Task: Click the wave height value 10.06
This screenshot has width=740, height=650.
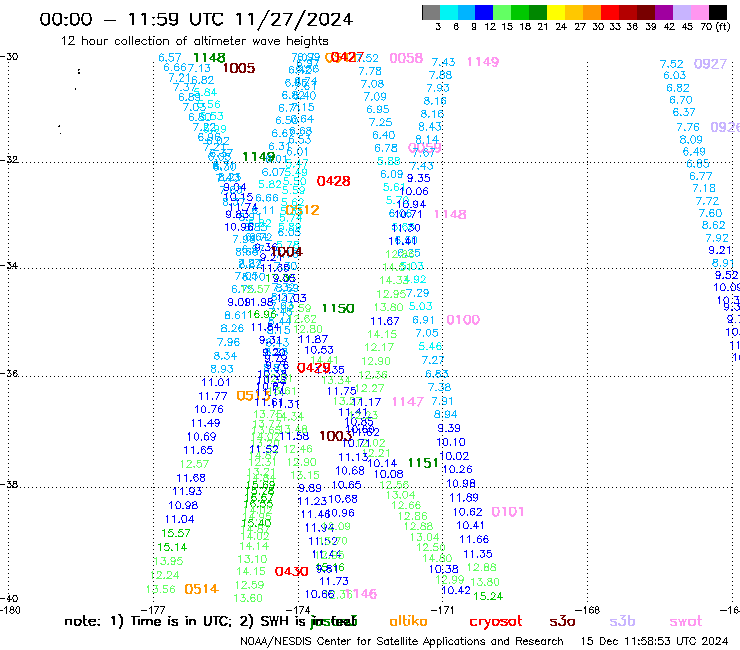Action: (x=414, y=191)
